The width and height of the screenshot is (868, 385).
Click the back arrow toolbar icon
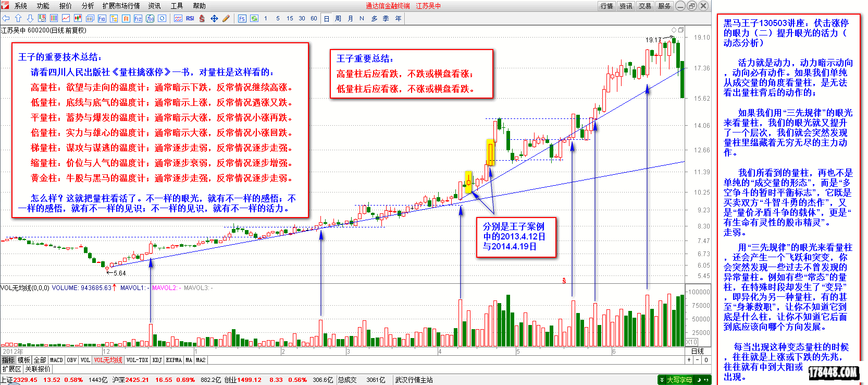tap(6, 18)
